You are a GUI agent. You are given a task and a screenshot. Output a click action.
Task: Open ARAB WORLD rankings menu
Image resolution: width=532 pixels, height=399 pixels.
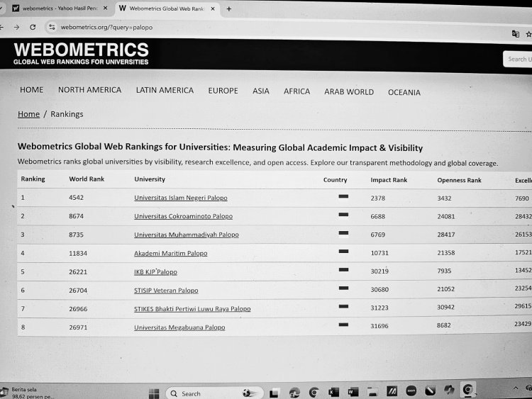click(349, 92)
